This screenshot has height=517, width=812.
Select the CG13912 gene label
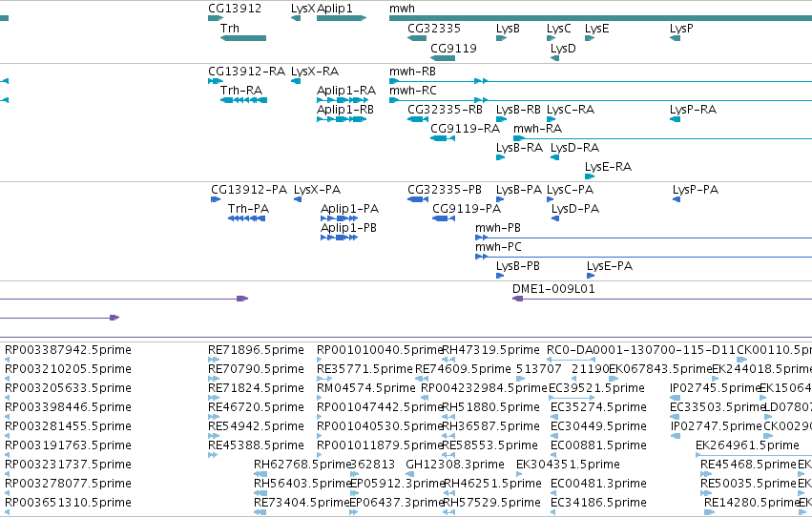coord(235,9)
